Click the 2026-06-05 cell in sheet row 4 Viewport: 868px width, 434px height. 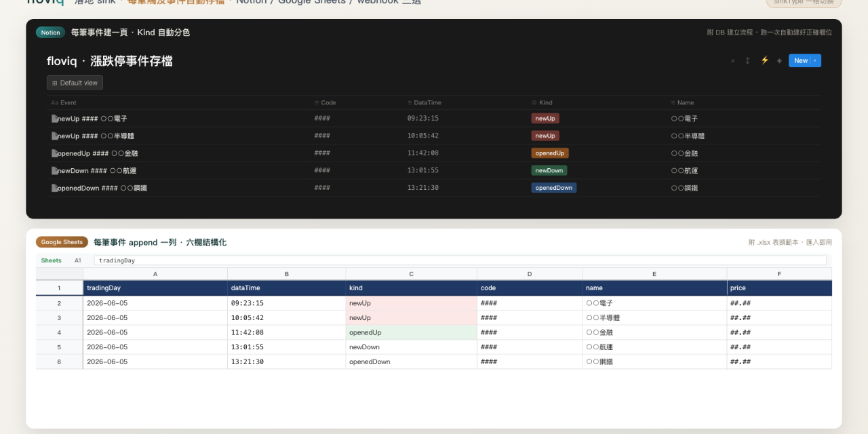pyautogui.click(x=155, y=332)
